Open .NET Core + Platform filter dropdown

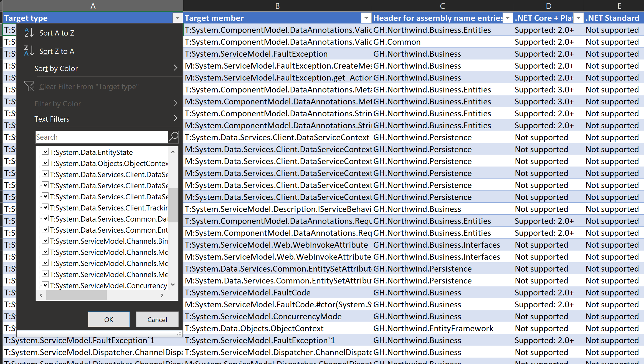pos(578,18)
